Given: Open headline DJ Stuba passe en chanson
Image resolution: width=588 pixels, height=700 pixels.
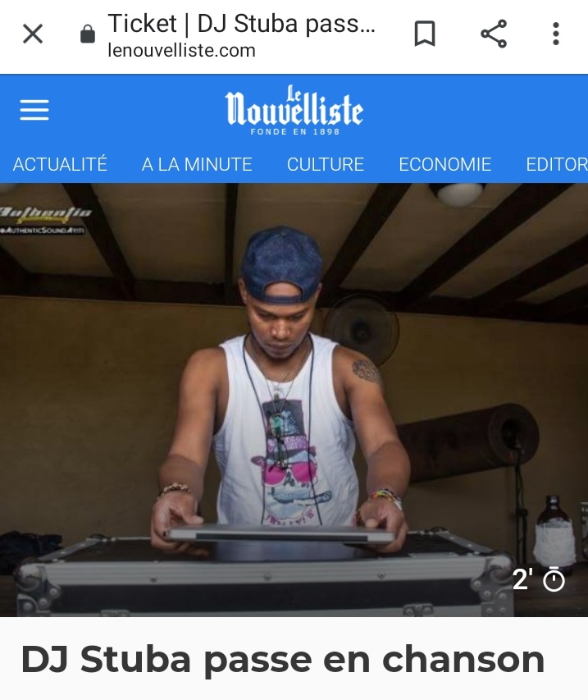Looking at the screenshot, I should coord(283,660).
